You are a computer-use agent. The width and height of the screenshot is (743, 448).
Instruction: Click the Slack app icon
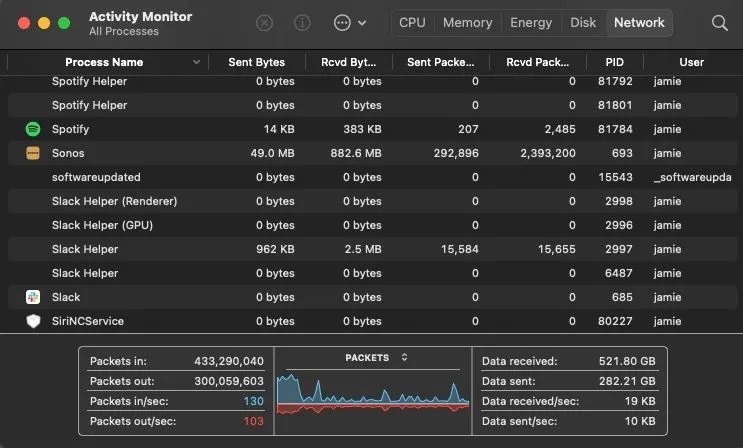(33, 297)
